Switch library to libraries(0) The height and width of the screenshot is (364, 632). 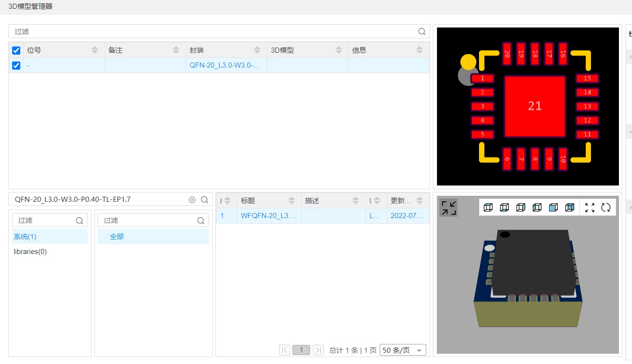point(30,251)
